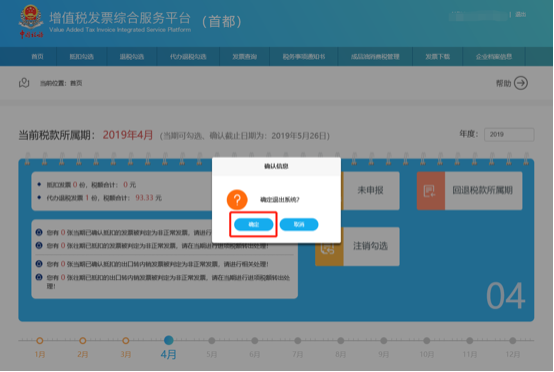This screenshot has width=554, height=372.
Task: Cancel exit with the 取消 button
Action: click(299, 224)
